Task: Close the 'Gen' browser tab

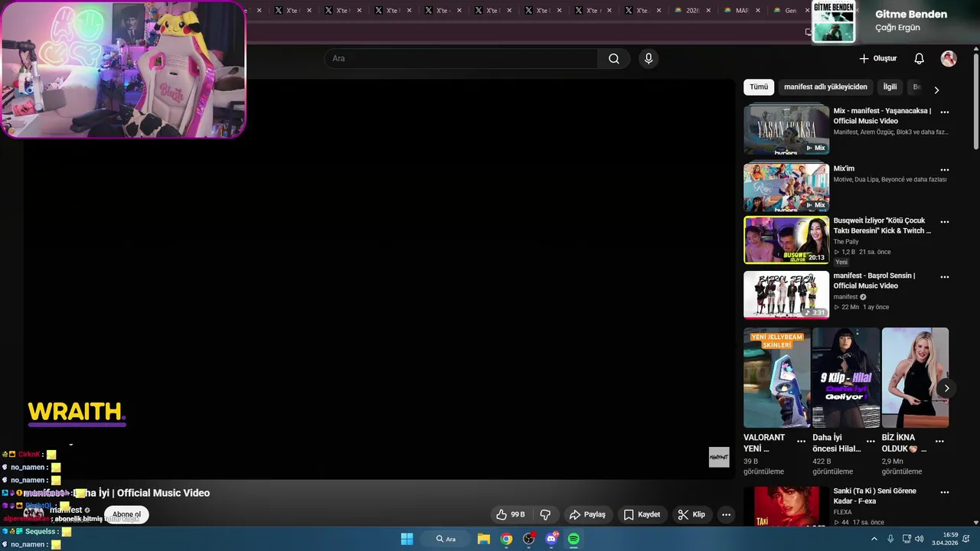Action: [807, 11]
